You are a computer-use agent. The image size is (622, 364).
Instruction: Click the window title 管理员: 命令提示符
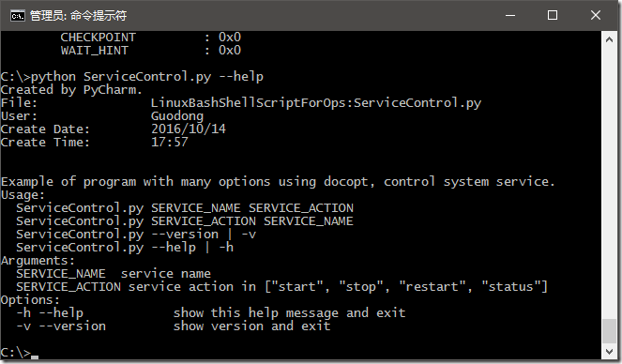point(78,16)
